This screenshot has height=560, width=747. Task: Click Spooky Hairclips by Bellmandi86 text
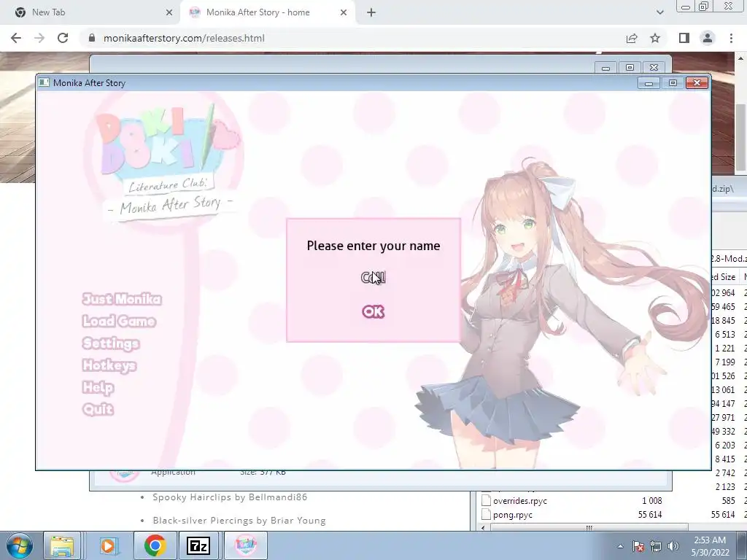tap(230, 497)
